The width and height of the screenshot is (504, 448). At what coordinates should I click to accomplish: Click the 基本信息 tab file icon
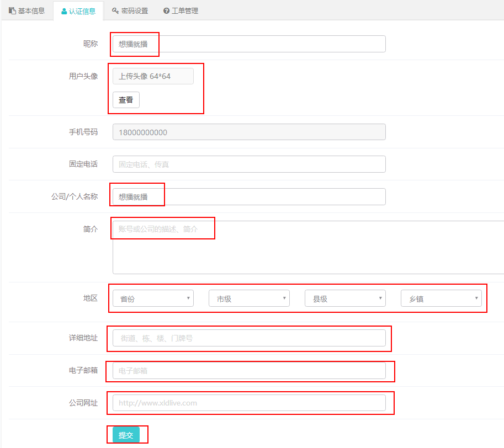click(12, 10)
